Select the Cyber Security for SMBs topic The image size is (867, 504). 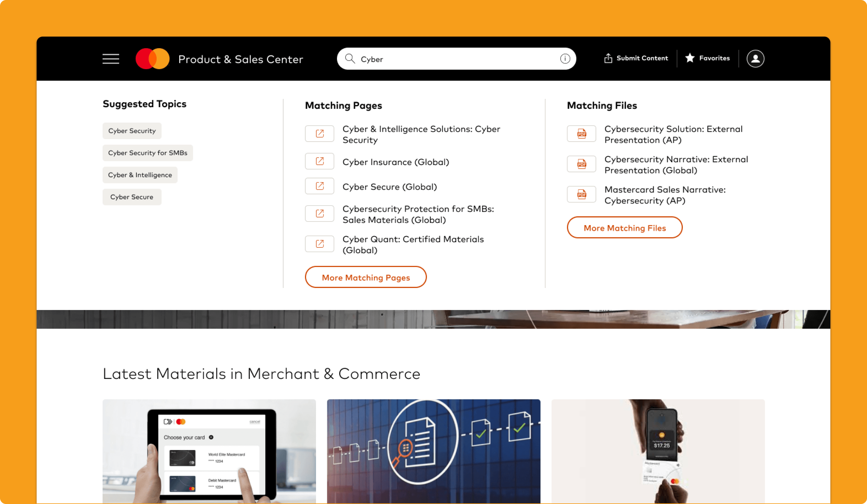click(147, 153)
